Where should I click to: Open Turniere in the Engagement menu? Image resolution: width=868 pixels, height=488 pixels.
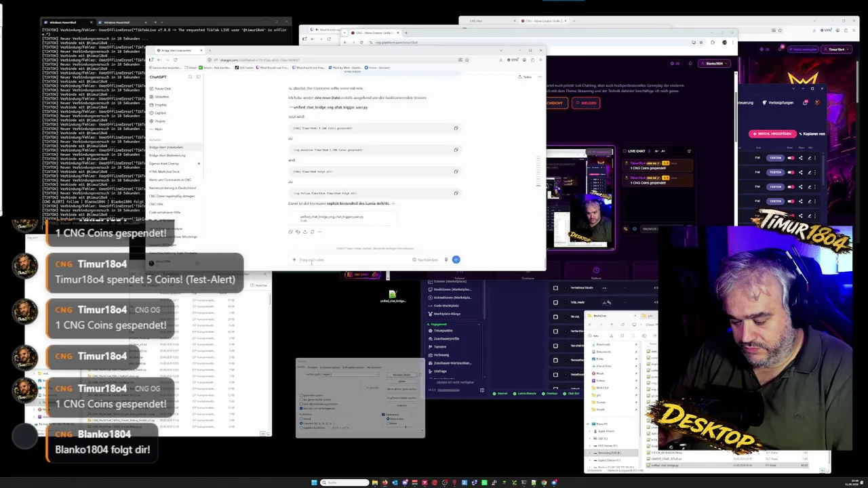[x=439, y=347]
